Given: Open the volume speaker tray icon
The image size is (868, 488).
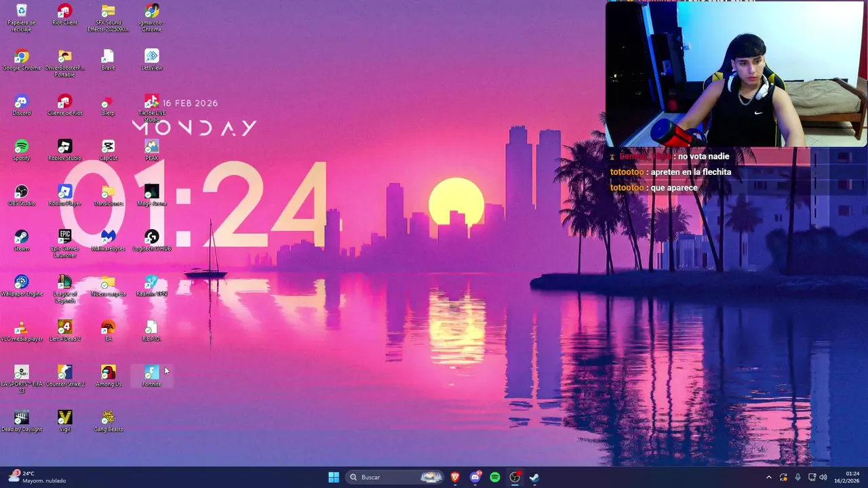Looking at the screenshot, I should 823,477.
